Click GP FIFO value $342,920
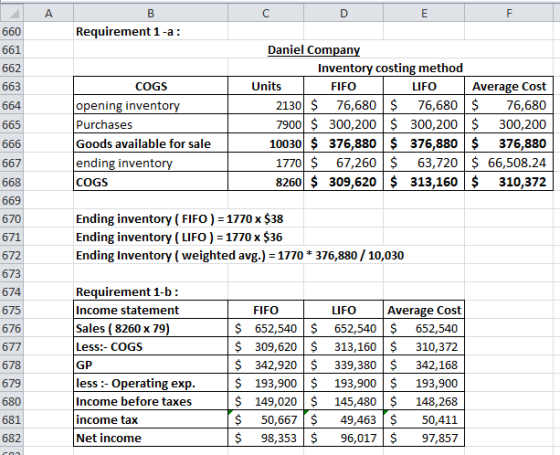The image size is (560, 455). [x=266, y=365]
